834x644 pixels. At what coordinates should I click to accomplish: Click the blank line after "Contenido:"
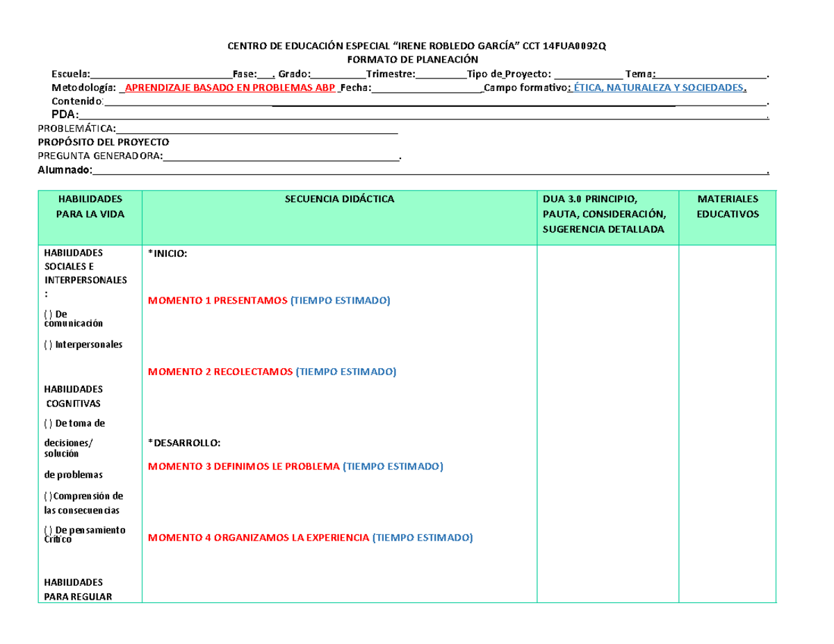tap(435, 101)
